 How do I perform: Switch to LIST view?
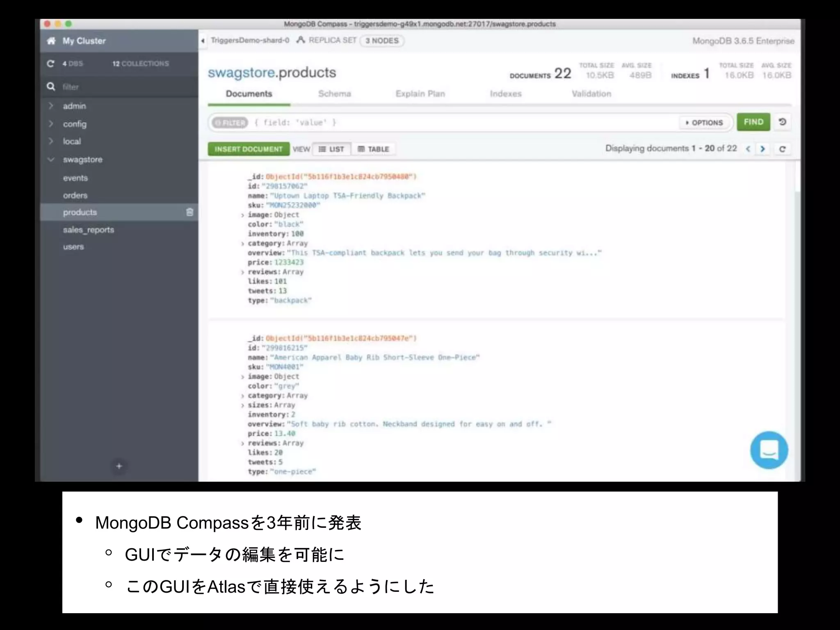pos(331,149)
